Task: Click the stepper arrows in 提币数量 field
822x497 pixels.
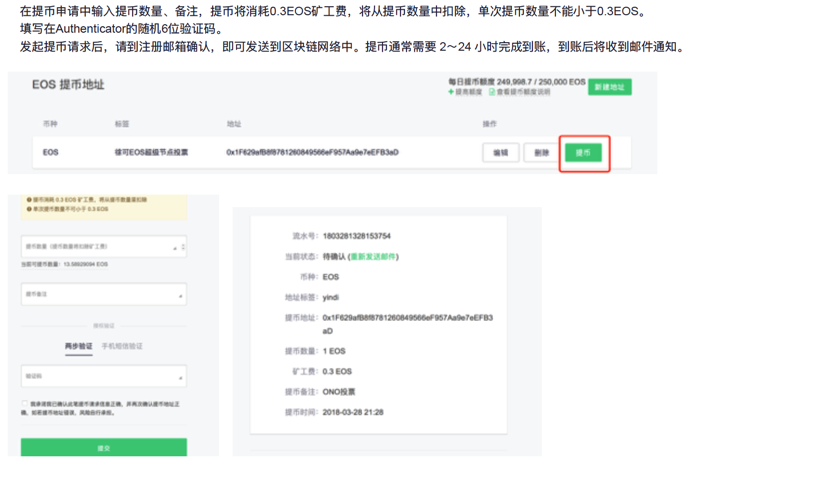Action: (x=182, y=246)
